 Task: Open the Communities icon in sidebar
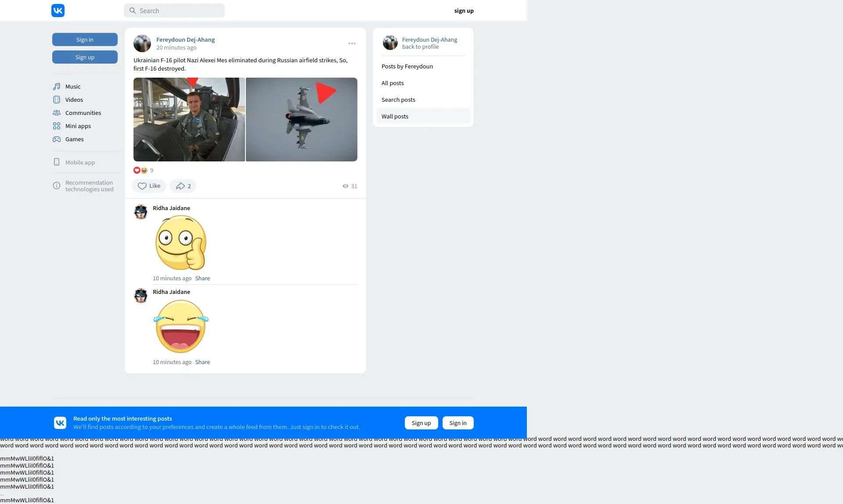(x=57, y=113)
